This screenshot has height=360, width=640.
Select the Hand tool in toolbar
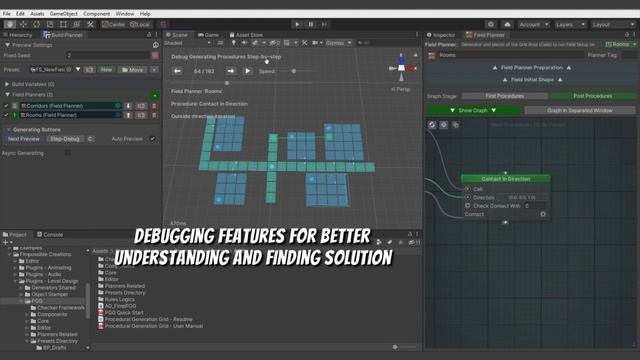pyautogui.click(x=10, y=24)
